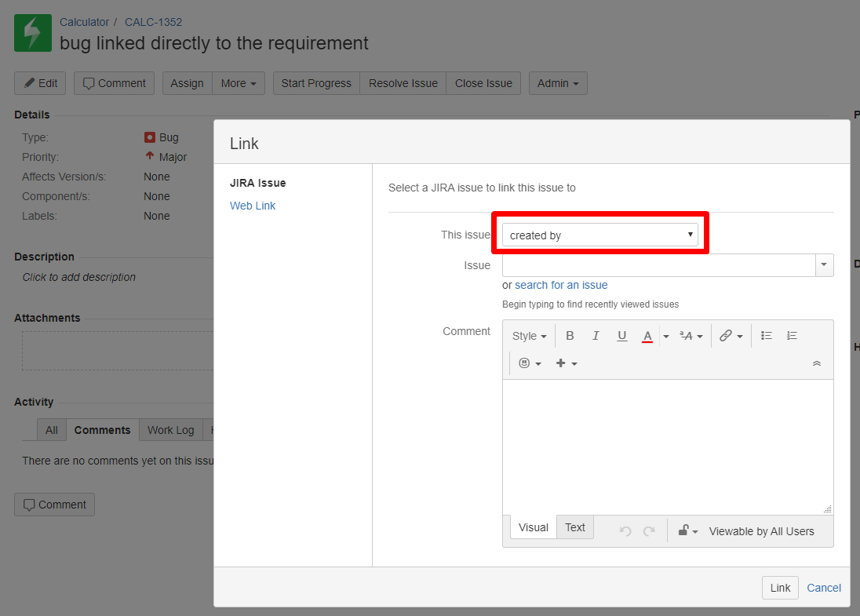The image size is (860, 616).
Task: Redo the last editor change
Action: click(x=649, y=530)
